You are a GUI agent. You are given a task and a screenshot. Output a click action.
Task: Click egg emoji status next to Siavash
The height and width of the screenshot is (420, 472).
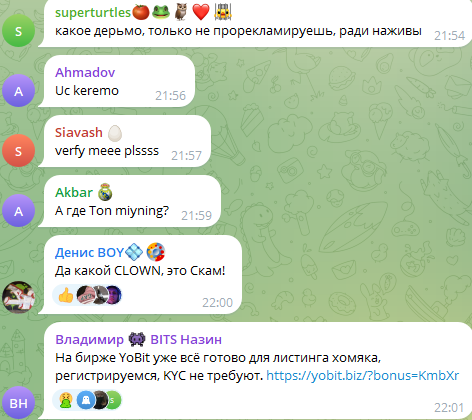pos(115,133)
